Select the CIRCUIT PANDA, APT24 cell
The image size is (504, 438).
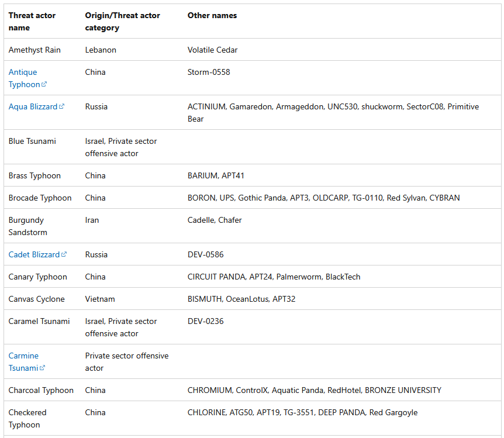(274, 277)
